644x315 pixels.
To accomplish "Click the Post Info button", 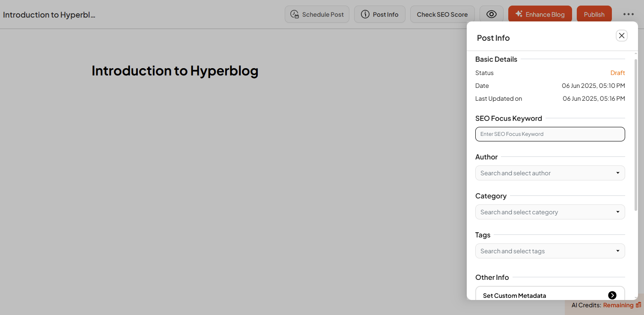I will pos(380,14).
